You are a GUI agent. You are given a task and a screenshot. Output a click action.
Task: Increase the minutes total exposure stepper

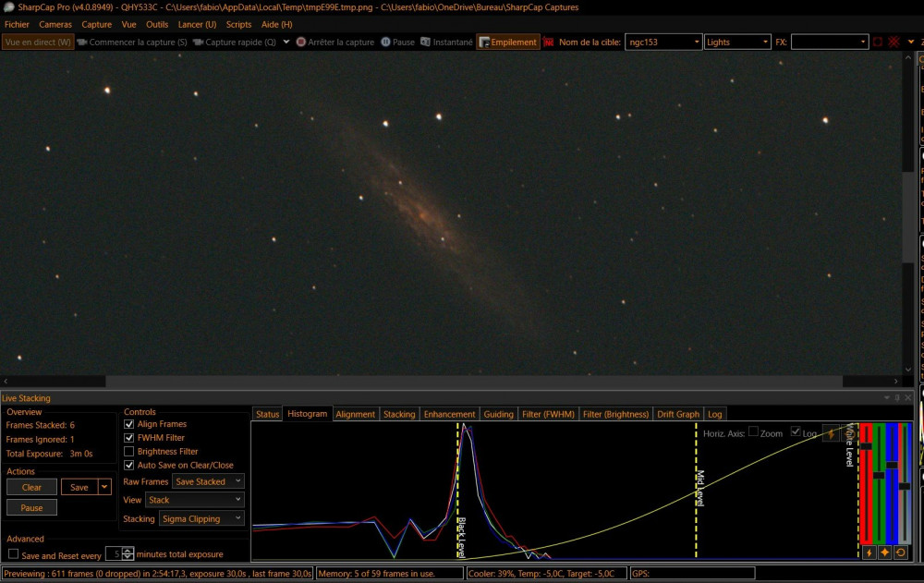[x=128, y=551]
